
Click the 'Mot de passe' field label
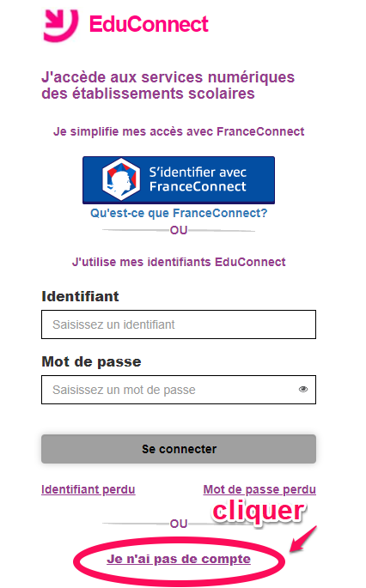point(91,361)
